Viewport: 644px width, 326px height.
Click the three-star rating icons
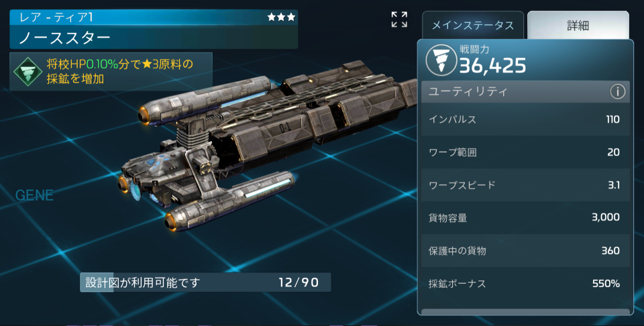pos(281,17)
